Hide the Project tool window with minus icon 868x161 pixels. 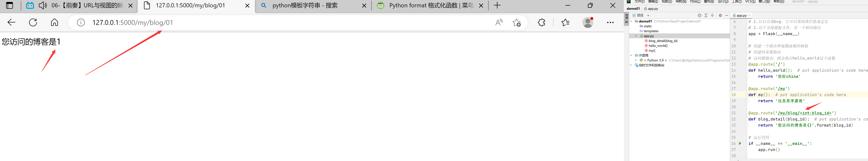click(727, 15)
